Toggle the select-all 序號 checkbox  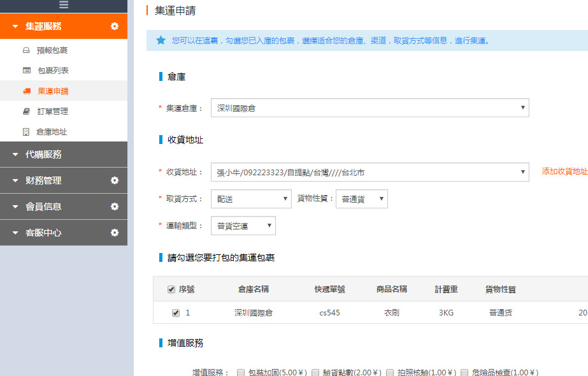171,289
